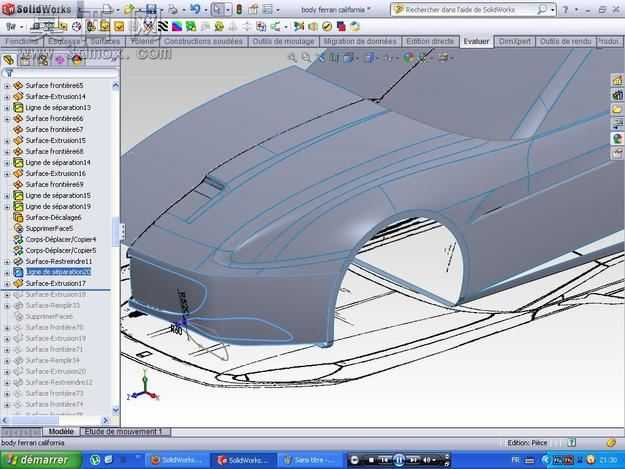Click the feature tree scroll-up arrow
This screenshot has width=625, height=469.
pyautogui.click(x=116, y=85)
